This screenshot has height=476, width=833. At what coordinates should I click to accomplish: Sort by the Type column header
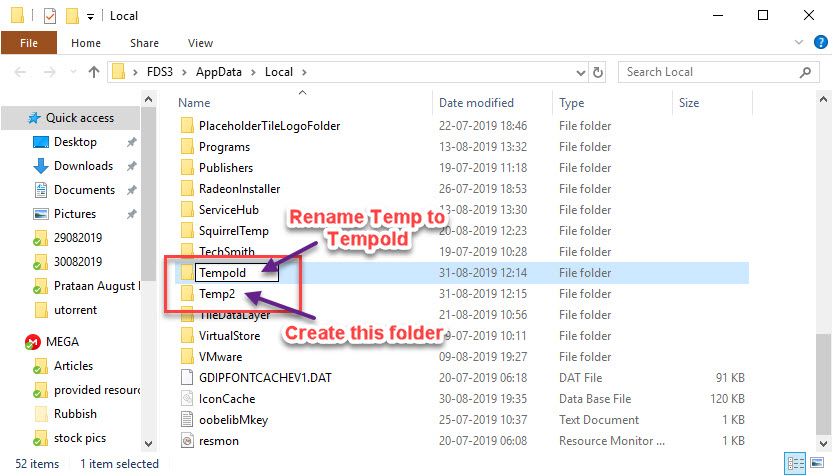click(571, 103)
